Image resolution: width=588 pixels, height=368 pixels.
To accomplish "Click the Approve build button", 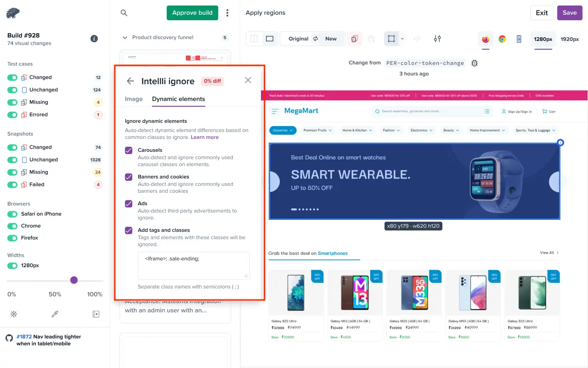I will (192, 13).
